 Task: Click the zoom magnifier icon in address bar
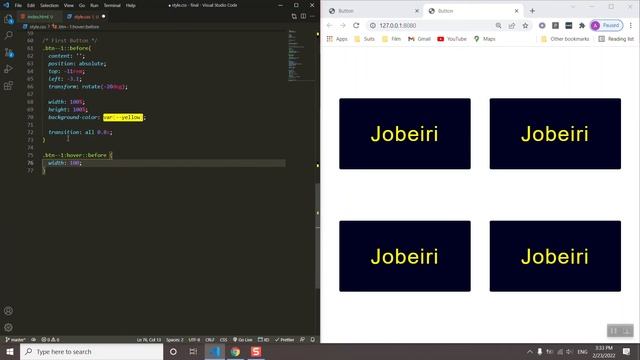(x=498, y=25)
